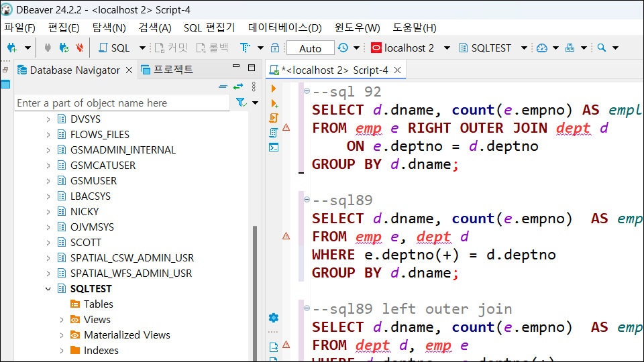Click Execute SQL in new tab icon
Image resolution: width=644 pixels, height=362 pixels.
tap(274, 103)
